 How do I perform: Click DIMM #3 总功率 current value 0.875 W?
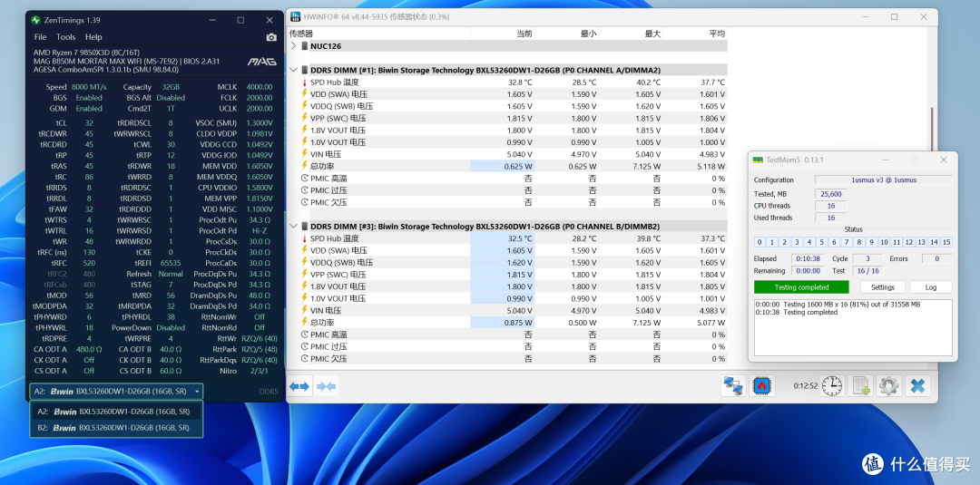(x=519, y=323)
